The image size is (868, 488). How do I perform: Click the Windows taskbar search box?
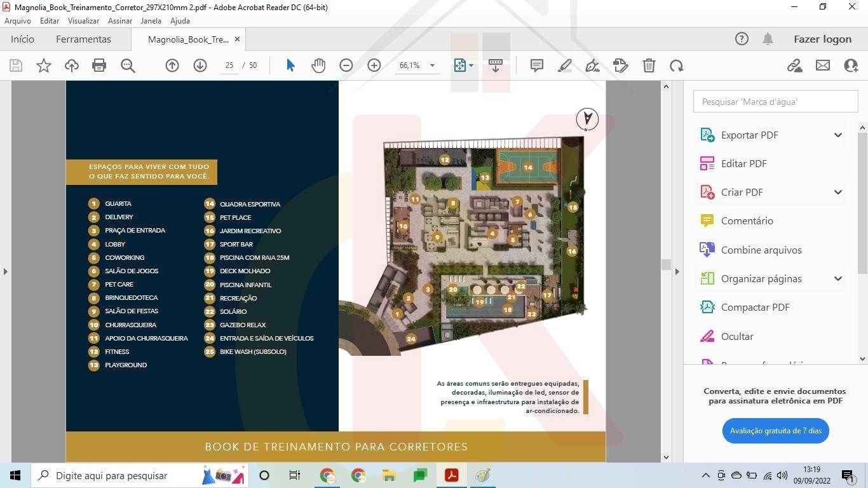click(140, 475)
